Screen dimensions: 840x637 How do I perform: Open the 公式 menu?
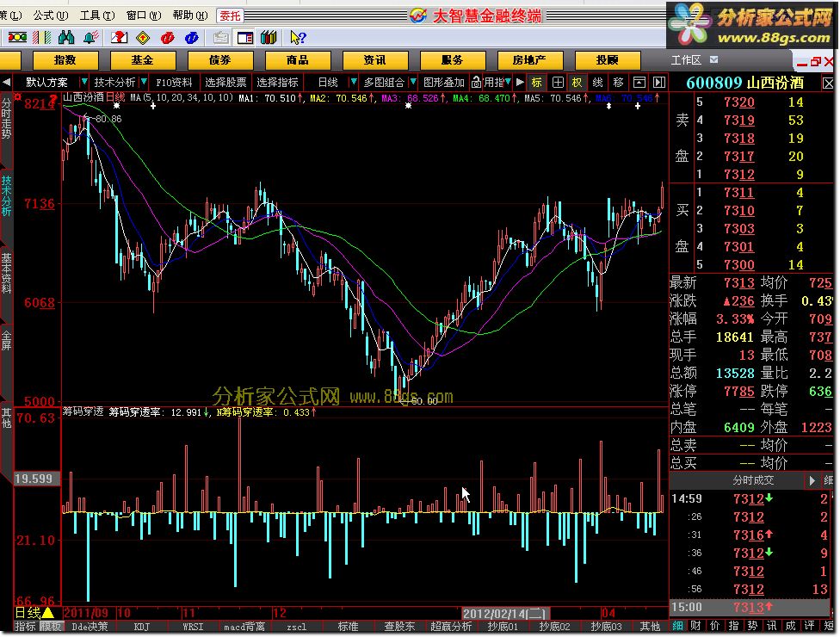pos(51,15)
